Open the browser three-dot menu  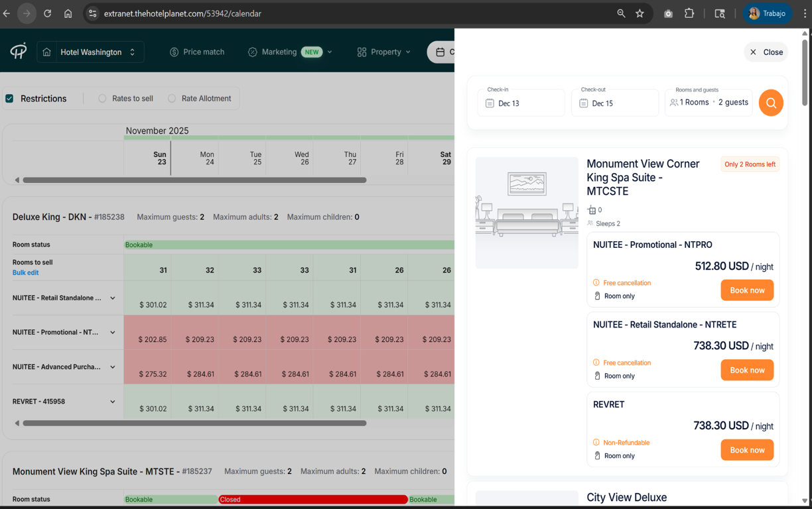tap(805, 13)
